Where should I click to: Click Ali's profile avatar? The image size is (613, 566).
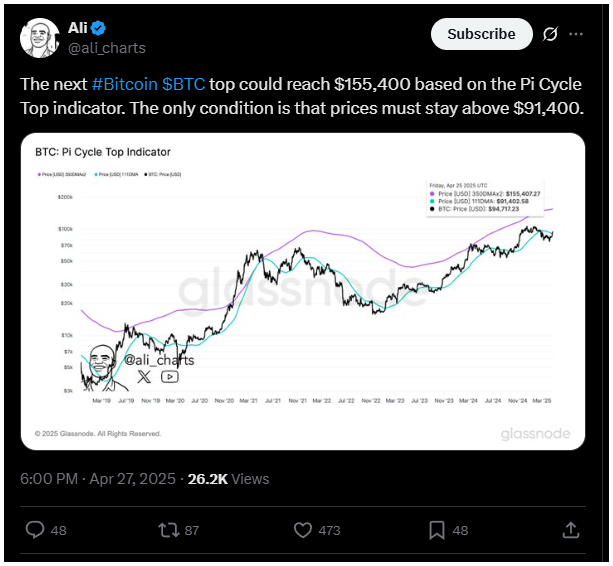tap(39, 38)
